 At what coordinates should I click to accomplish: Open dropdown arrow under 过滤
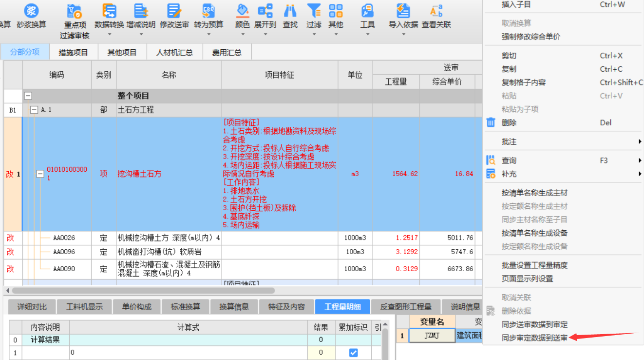[314, 35]
